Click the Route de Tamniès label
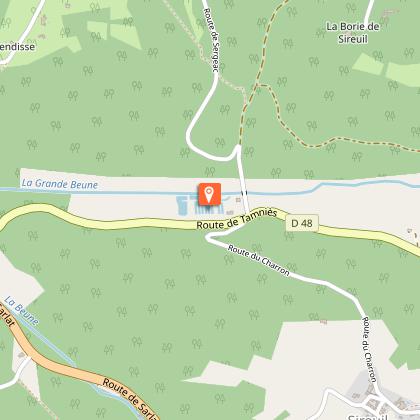 tap(237, 219)
